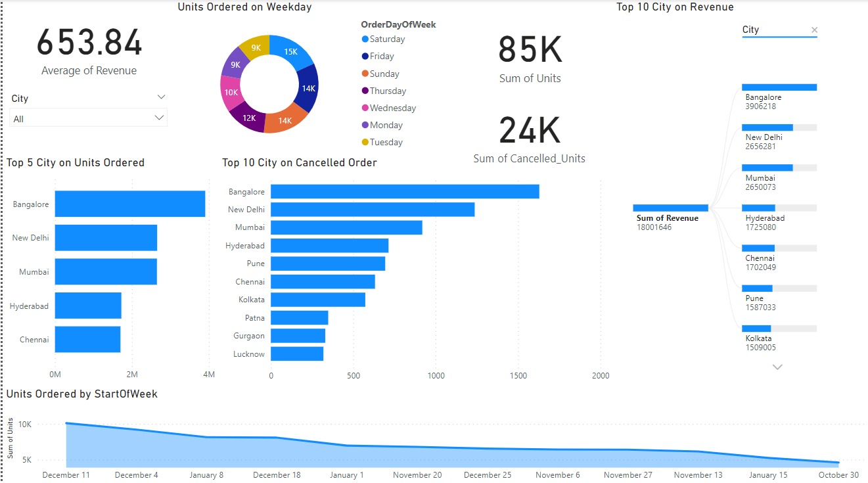Screen dimensions: 868x483
Task: Expand more cities with the down chevron
Action: pos(777,367)
